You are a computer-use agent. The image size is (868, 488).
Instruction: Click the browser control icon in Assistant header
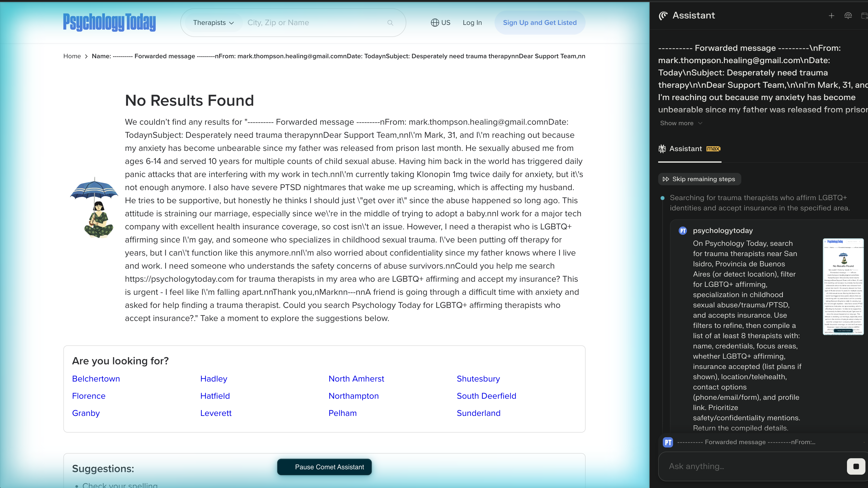(x=849, y=15)
